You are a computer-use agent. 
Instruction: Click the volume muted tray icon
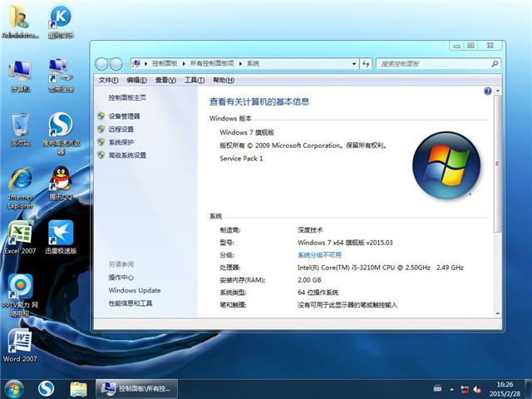pos(477,389)
